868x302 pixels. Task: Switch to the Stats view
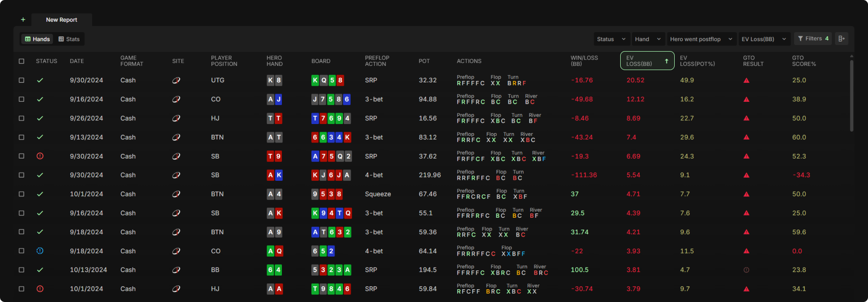point(69,39)
